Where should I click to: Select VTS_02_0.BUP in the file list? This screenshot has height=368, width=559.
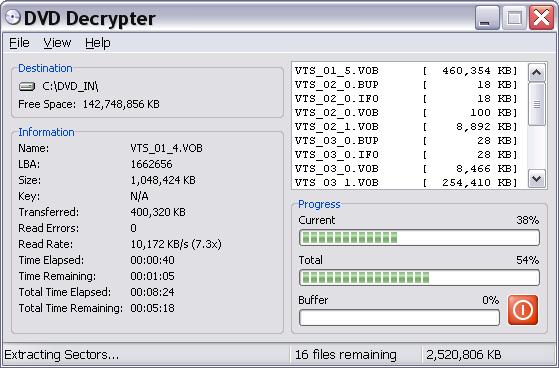(406, 85)
